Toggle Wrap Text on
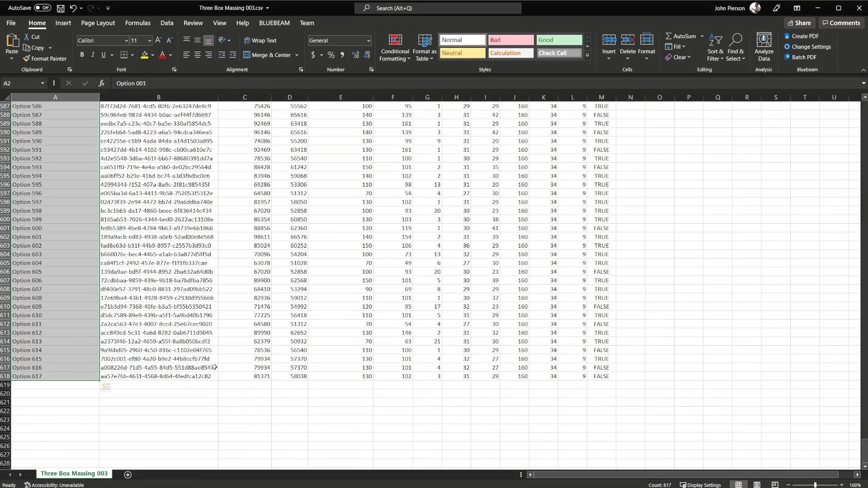This screenshot has width=868, height=488. point(260,41)
